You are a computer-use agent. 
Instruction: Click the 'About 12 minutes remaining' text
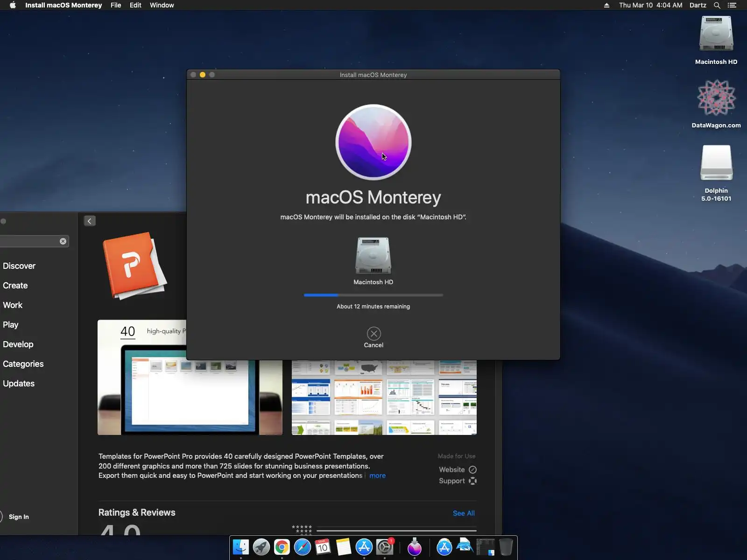click(x=373, y=307)
